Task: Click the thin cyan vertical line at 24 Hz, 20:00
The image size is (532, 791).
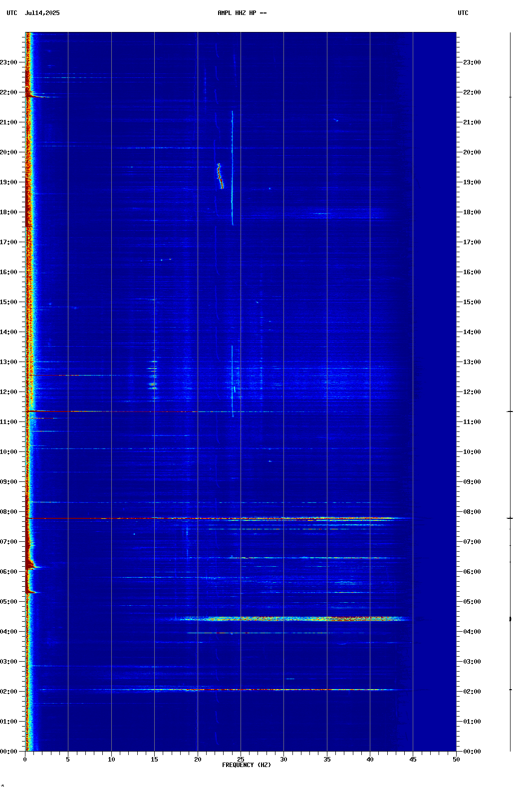Action: click(x=232, y=168)
